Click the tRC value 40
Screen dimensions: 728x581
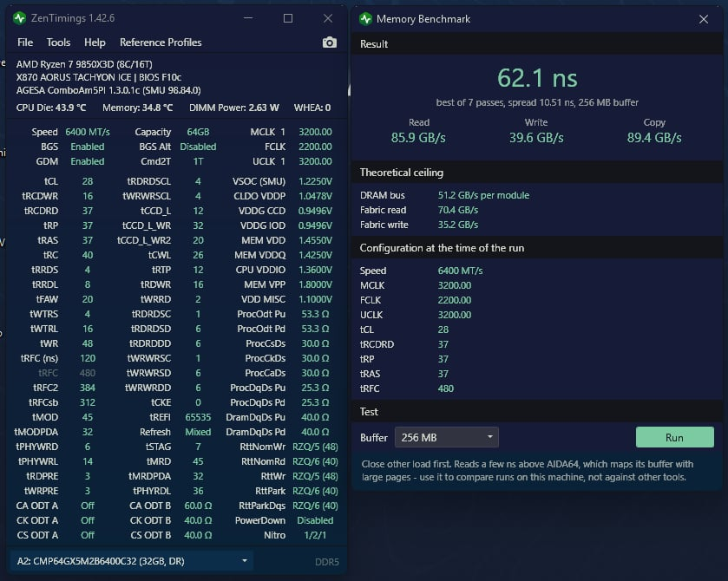coord(88,255)
